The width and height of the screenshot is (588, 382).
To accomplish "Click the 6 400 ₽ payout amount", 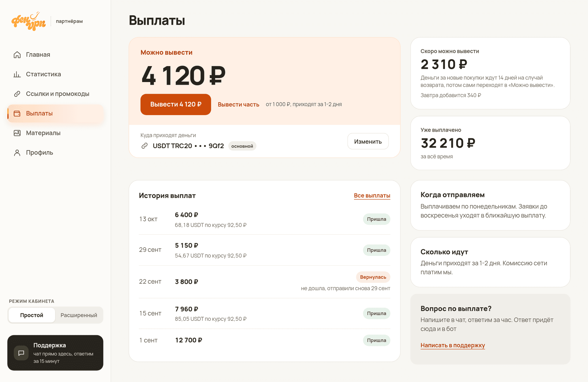I will point(187,215).
